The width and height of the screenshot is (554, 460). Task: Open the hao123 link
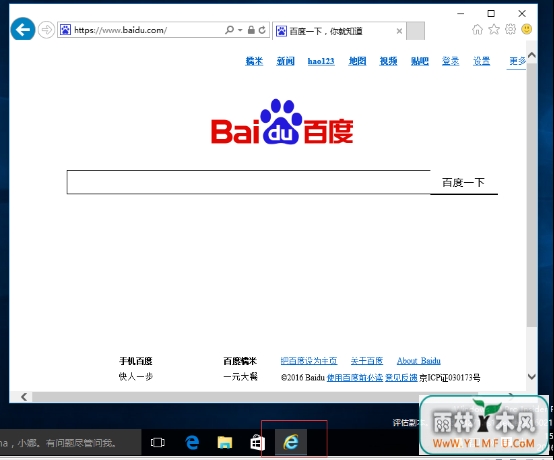pyautogui.click(x=321, y=61)
